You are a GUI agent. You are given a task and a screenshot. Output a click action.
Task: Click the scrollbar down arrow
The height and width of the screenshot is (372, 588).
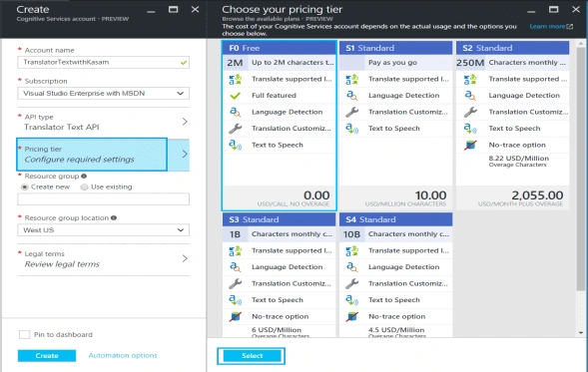coord(581,333)
